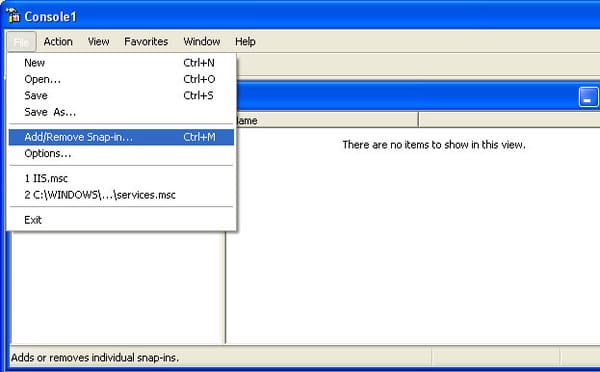Open the Action menu
The height and width of the screenshot is (372, 600).
[58, 42]
